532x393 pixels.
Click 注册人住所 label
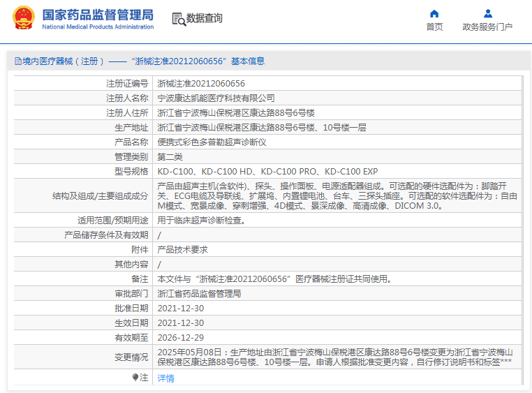pos(127,113)
